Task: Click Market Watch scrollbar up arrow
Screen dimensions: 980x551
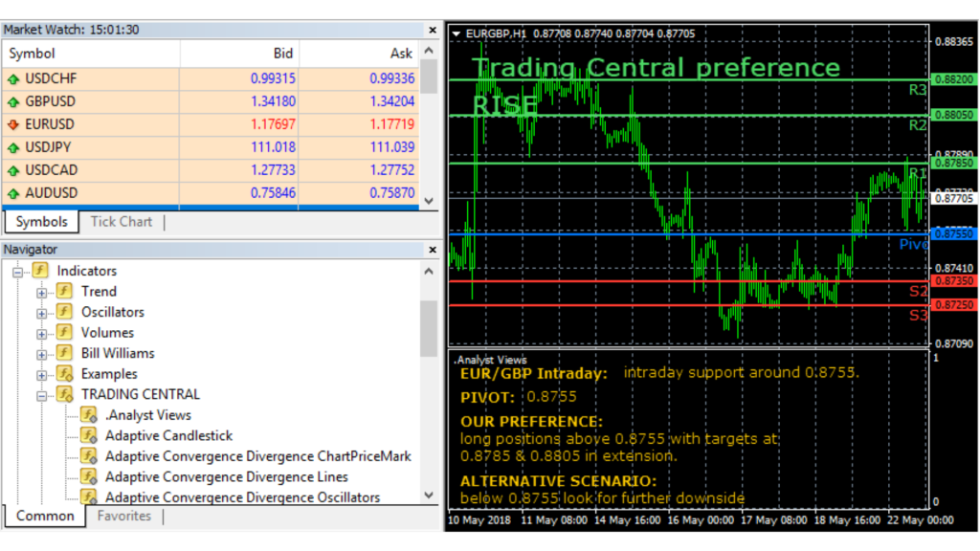Action: tap(429, 50)
